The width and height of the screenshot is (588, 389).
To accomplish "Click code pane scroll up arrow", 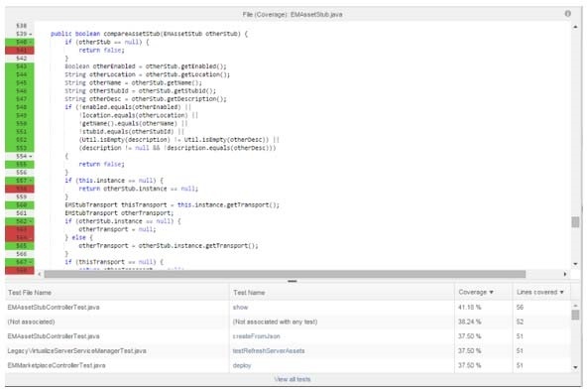I will click(575, 27).
